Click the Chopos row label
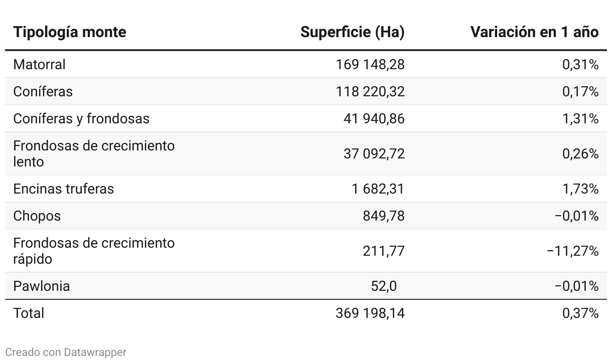The width and height of the screenshot is (612, 364). tap(37, 216)
